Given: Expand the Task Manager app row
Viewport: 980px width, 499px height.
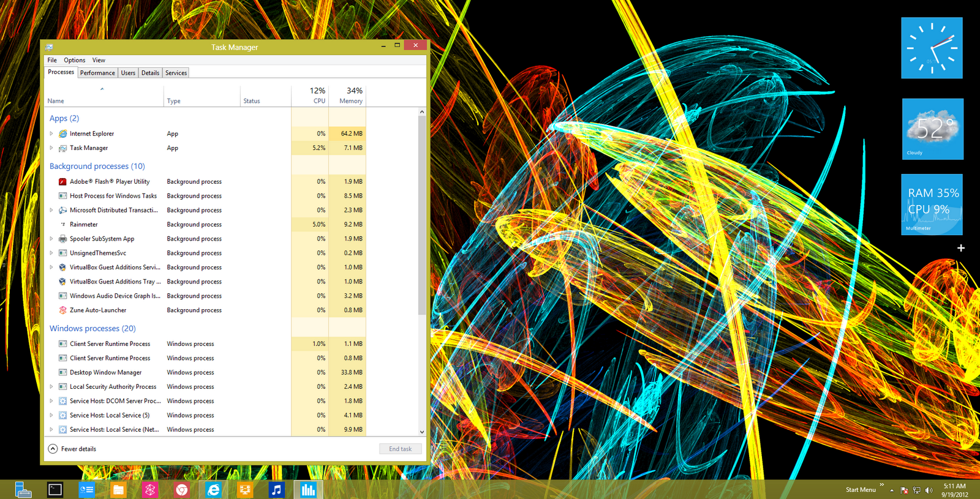Looking at the screenshot, I should 51,148.
